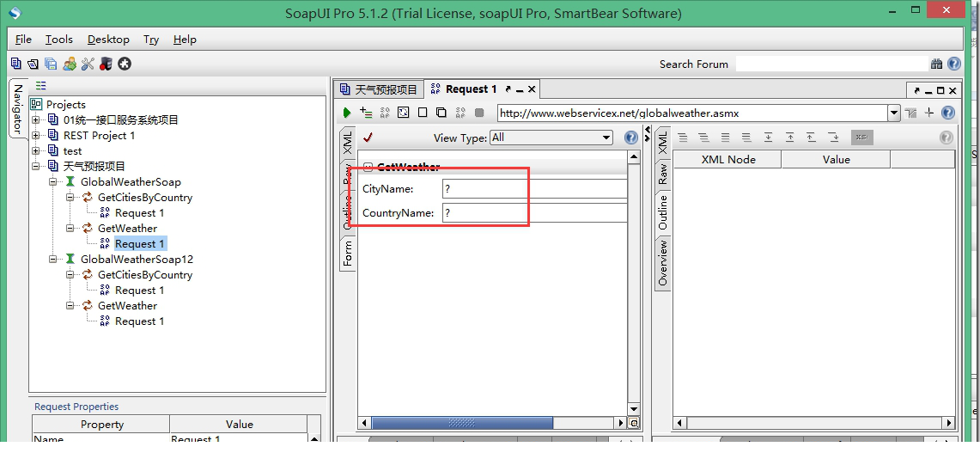Viewport: 980px width, 459px height.
Task: Click the new project icon in main toolbar
Action: click(16, 64)
